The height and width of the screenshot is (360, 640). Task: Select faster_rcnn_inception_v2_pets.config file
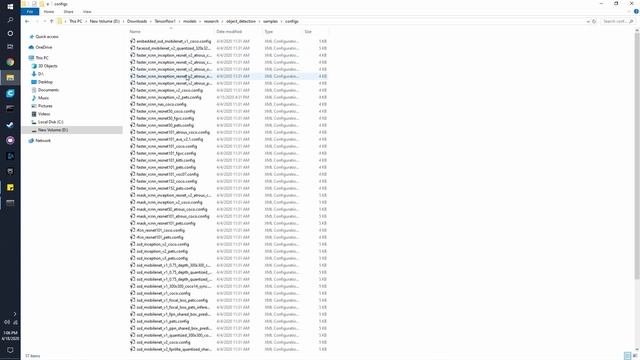[x=169, y=97]
